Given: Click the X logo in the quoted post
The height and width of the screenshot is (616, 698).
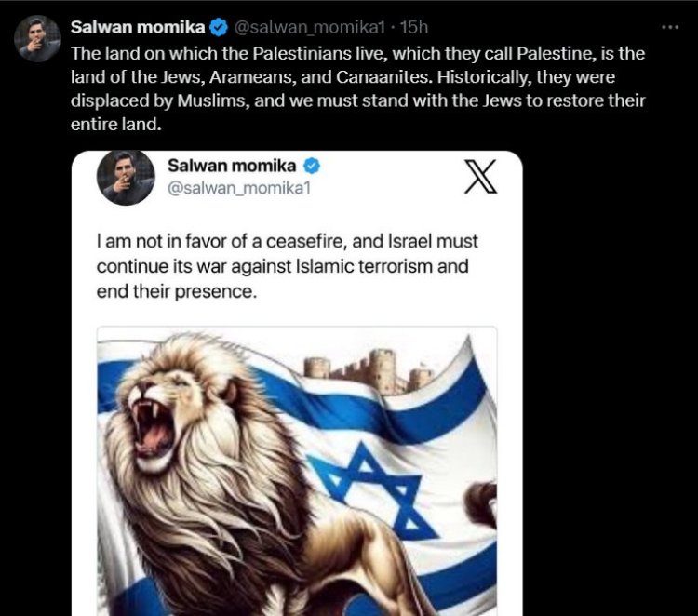Looking at the screenshot, I should [479, 176].
